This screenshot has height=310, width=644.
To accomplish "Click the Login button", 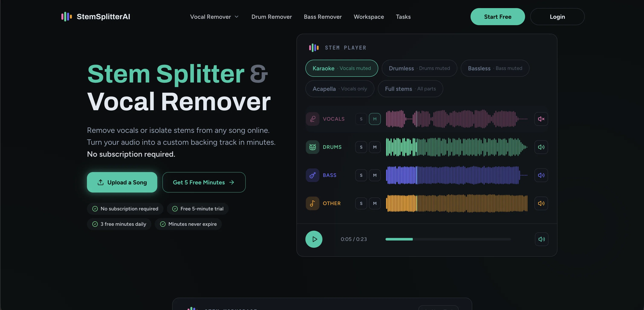I will coord(557,16).
